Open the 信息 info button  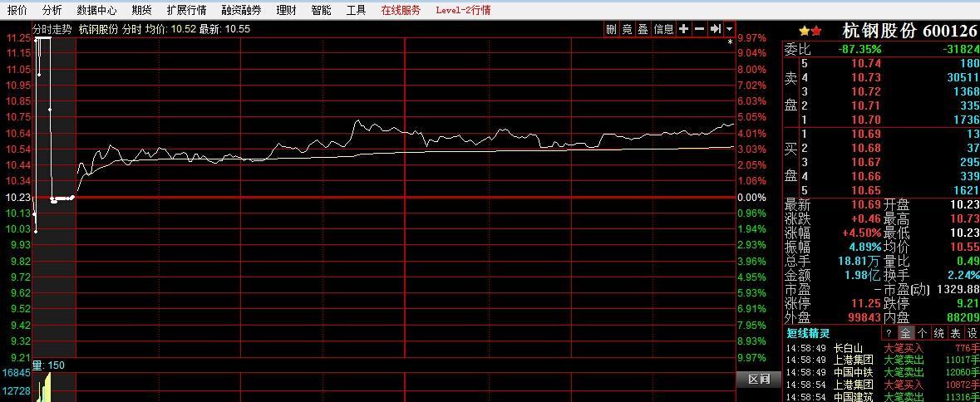(663, 29)
